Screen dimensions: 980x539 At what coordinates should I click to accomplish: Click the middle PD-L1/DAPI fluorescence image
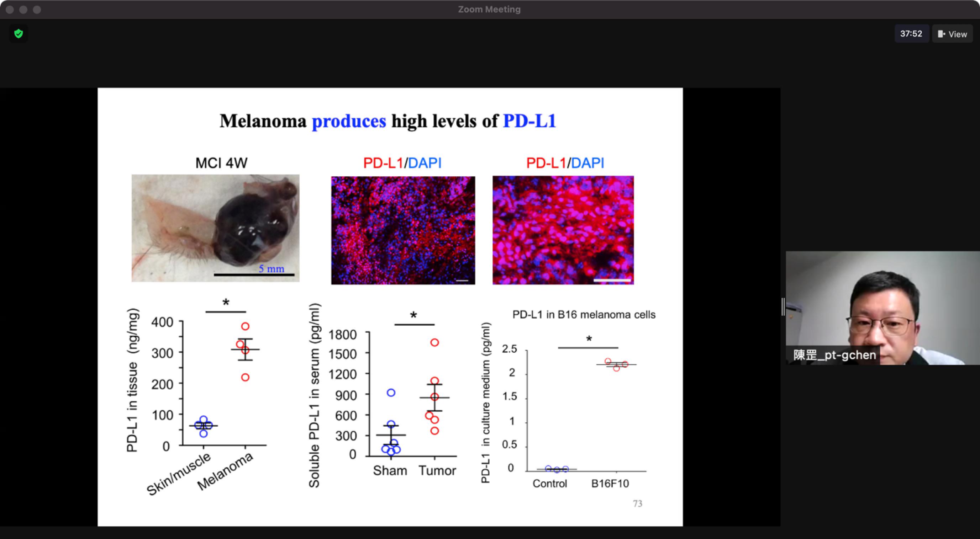[x=403, y=230]
